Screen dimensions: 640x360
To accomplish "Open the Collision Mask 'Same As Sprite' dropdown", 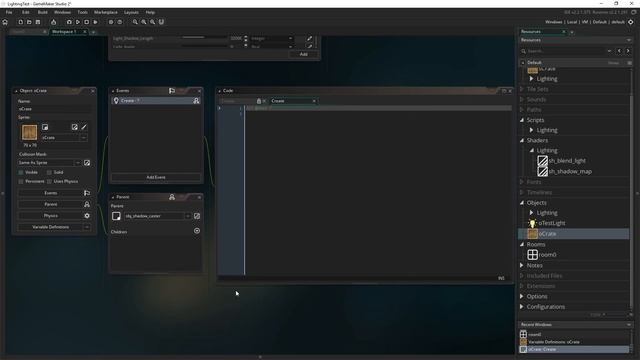I will pyautogui.click(x=78, y=163).
